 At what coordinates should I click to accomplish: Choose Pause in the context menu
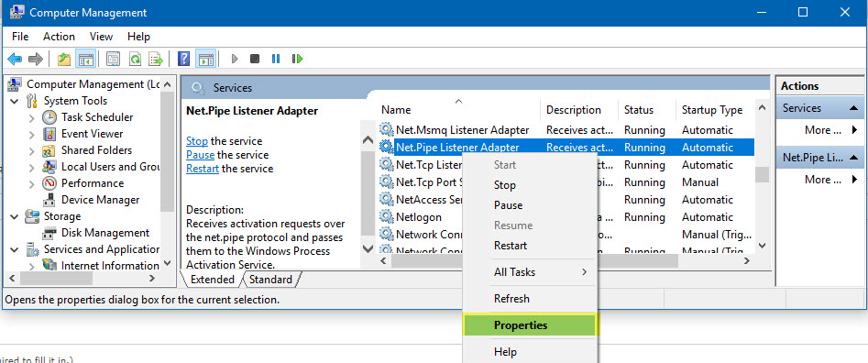click(x=531, y=205)
